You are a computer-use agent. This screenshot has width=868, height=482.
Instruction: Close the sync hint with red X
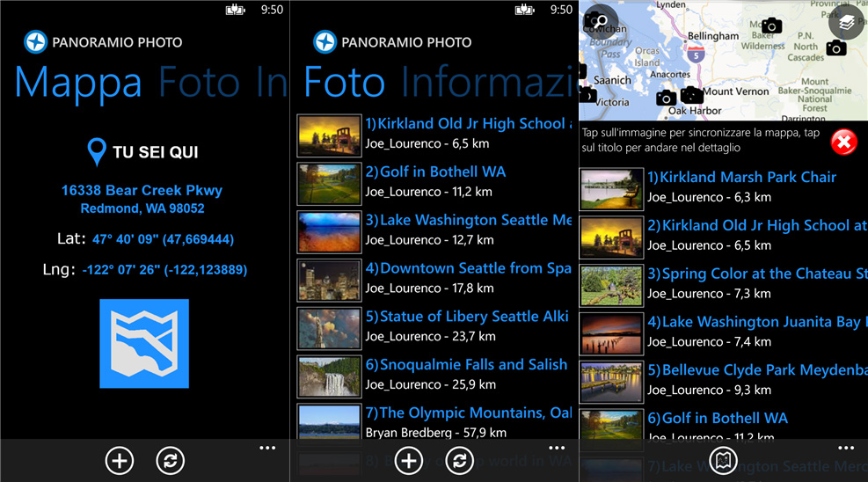coord(843,142)
